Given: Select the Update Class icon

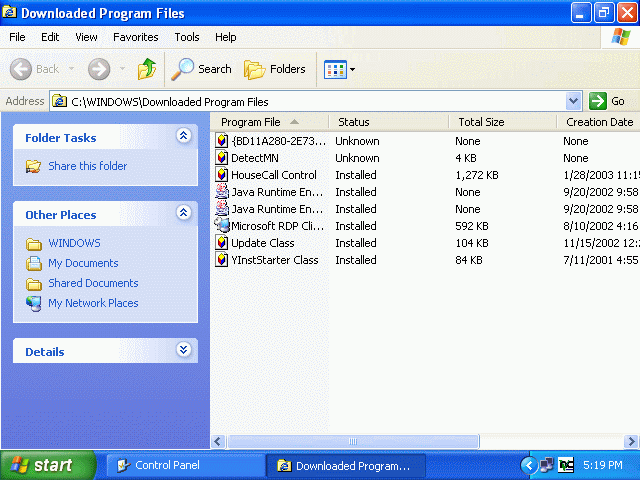Looking at the screenshot, I should click(x=222, y=243).
